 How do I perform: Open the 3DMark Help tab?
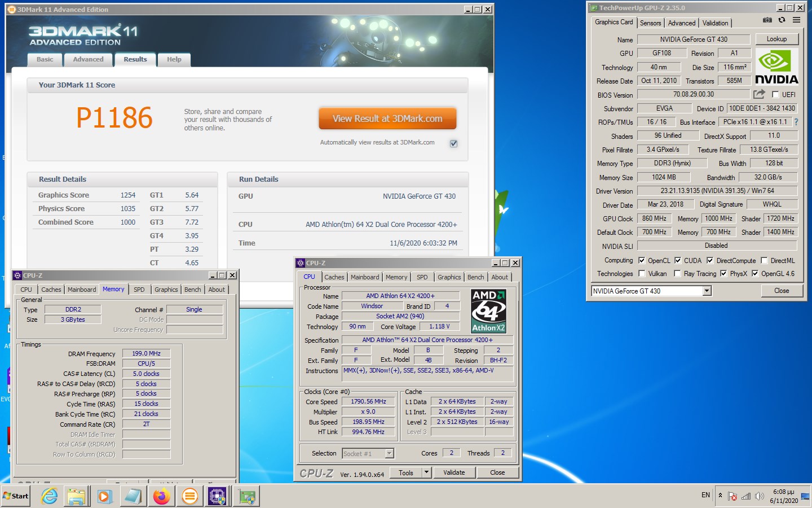[174, 59]
